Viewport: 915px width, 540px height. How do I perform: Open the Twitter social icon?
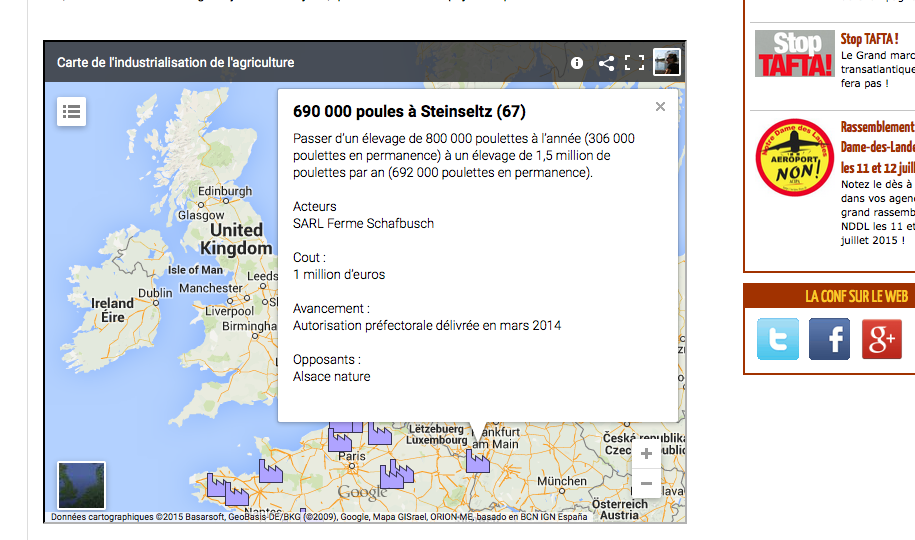pos(778,339)
